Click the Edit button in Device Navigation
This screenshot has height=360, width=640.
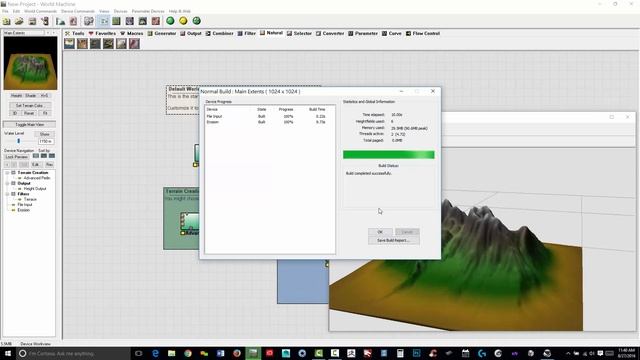[36, 164]
